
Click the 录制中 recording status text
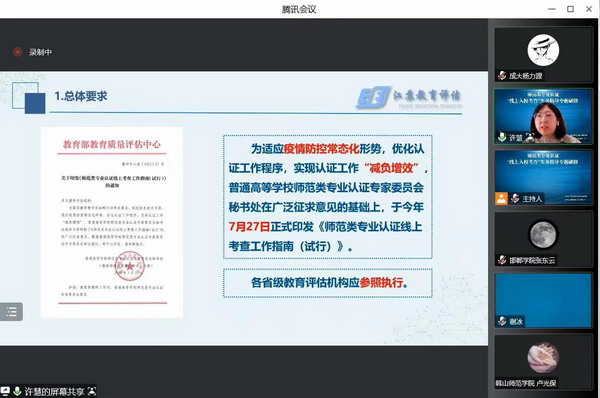click(40, 52)
